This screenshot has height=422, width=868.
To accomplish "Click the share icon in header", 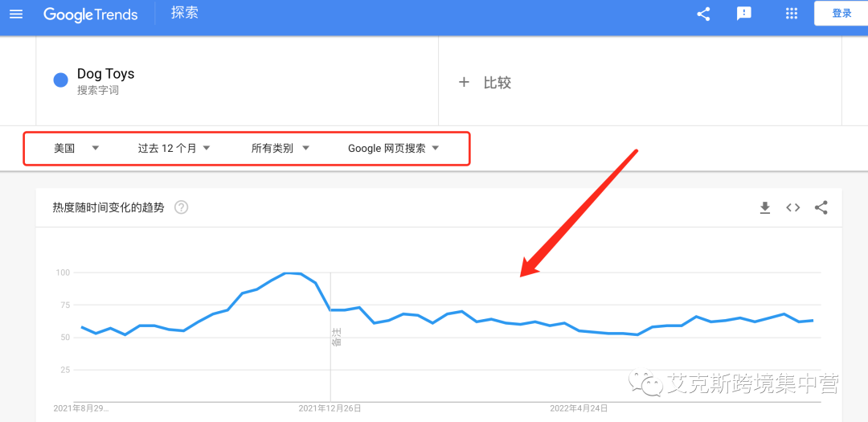I will point(703,14).
